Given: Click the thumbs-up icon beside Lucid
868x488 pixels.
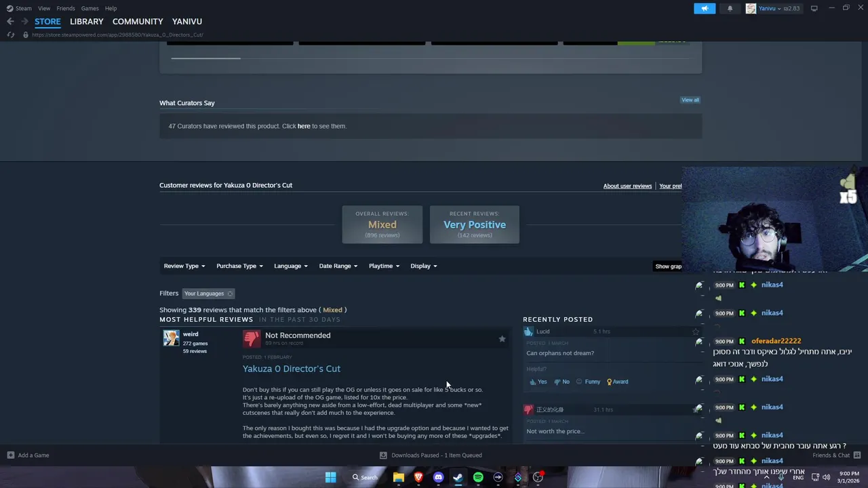Looking at the screenshot, I should pos(528,331).
